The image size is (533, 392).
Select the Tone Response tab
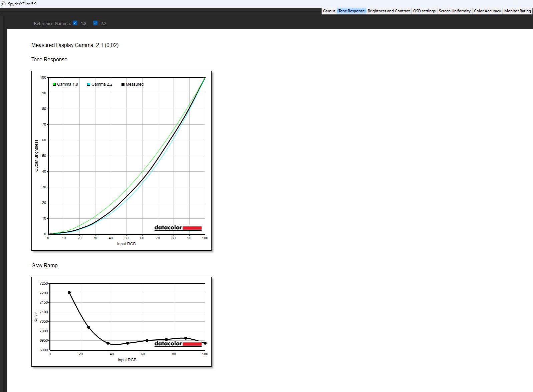point(351,11)
